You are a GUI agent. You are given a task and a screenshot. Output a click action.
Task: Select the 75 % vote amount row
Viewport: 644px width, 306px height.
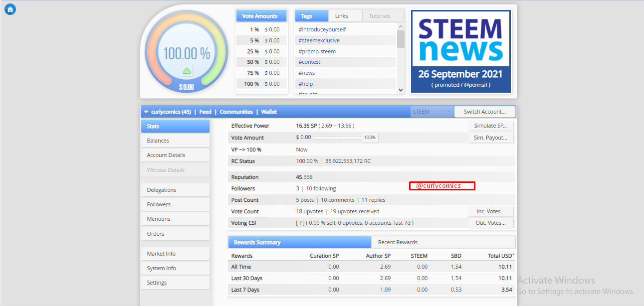point(261,73)
